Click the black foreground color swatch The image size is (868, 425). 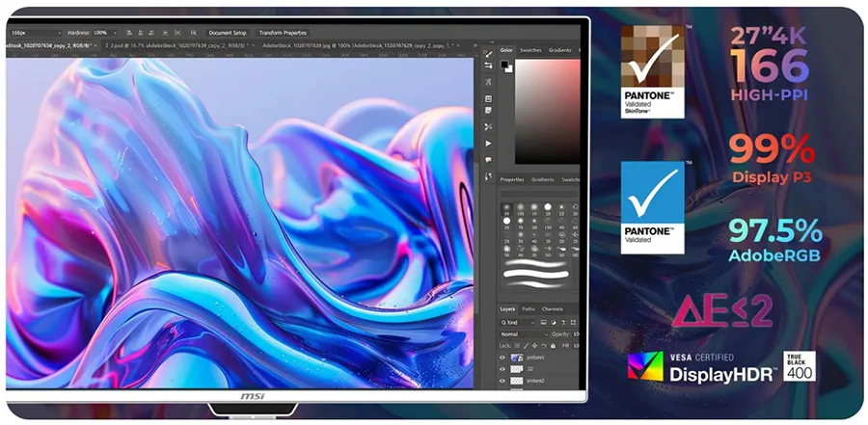504,65
